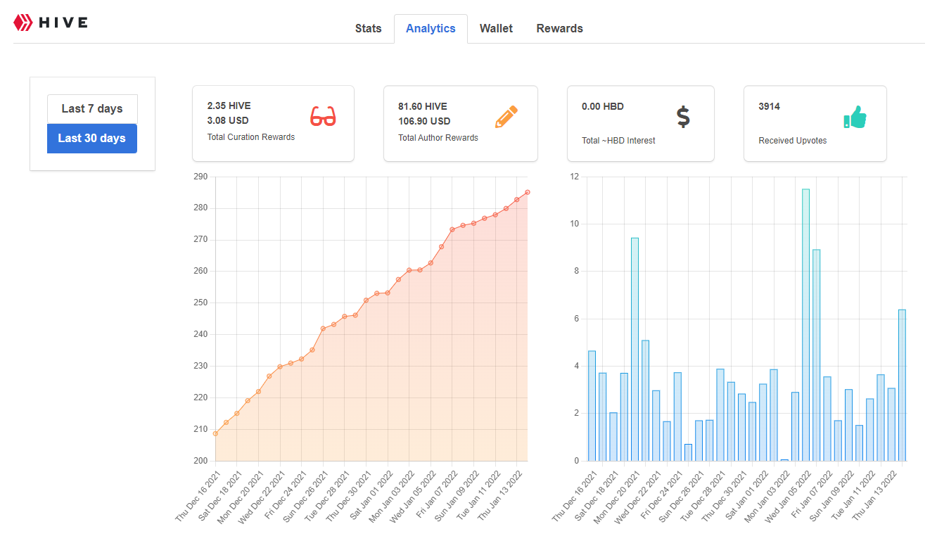Click the 3.08 USD curation value
Image resolution: width=937 pixels, height=560 pixels.
coord(228,121)
